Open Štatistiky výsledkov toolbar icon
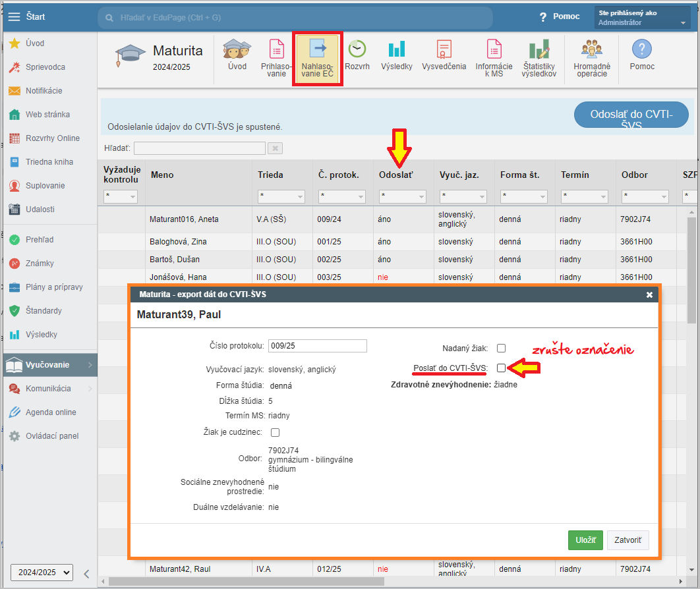Screen dimensions: 700x589 coord(539,50)
